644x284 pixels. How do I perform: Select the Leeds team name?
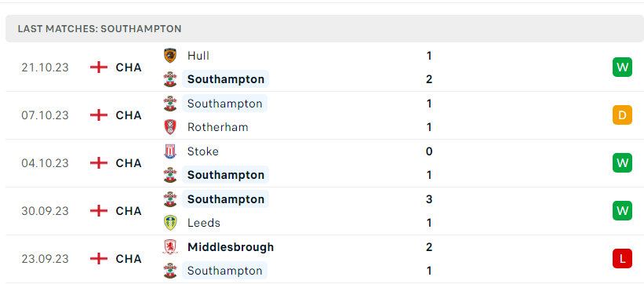204,223
